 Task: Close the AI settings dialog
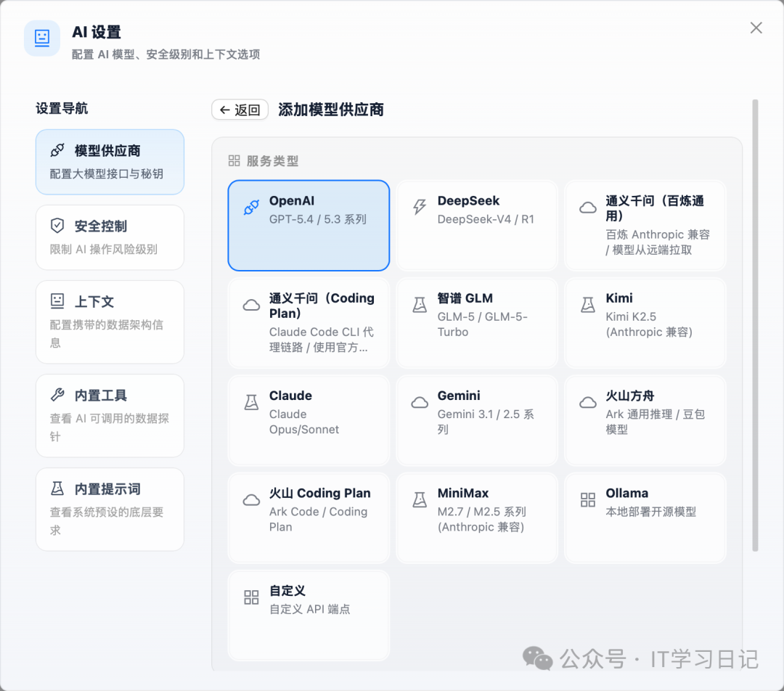coord(756,28)
